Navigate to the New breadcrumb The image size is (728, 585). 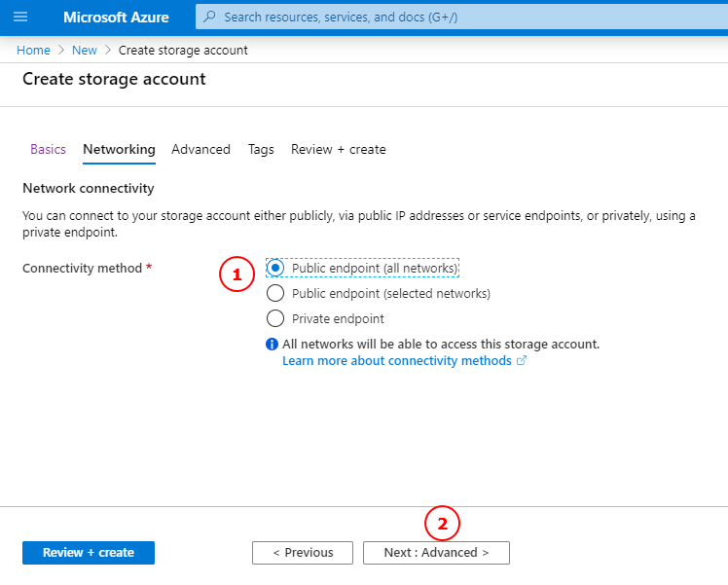click(85, 51)
